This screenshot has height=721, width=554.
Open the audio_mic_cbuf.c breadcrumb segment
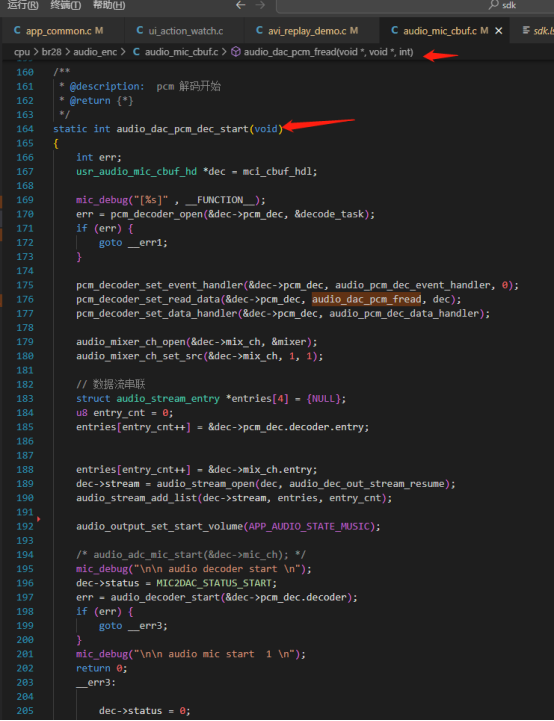coord(181,52)
